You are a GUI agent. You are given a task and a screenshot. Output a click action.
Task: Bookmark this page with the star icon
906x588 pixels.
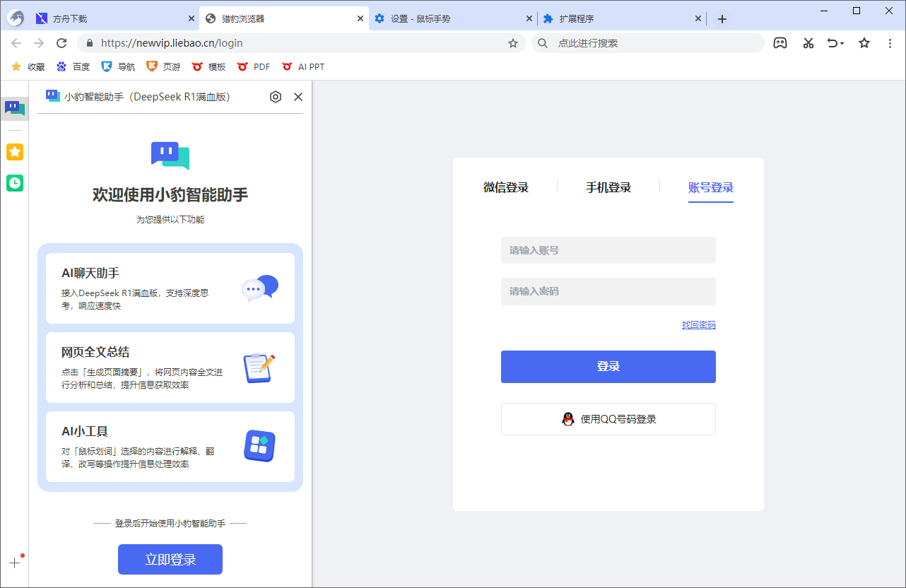[x=864, y=43]
